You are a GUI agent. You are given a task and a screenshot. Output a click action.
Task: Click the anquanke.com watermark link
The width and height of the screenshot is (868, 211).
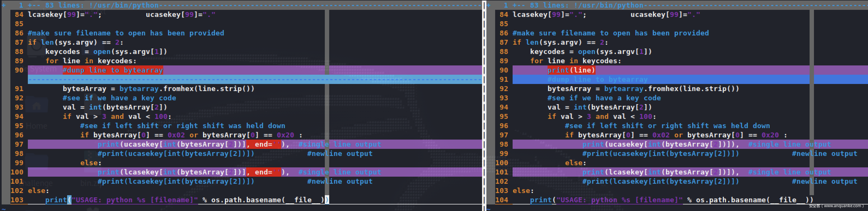pyautogui.click(x=836, y=206)
